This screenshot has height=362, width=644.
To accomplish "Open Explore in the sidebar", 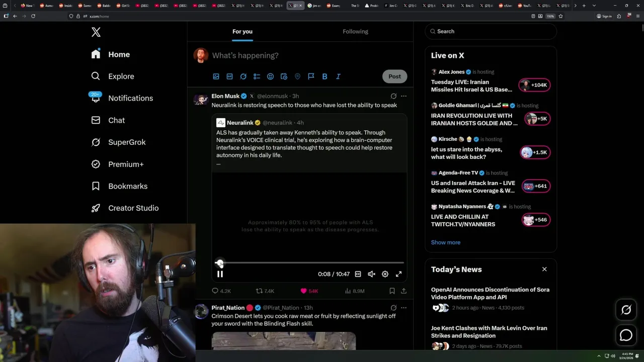I will pos(112,76).
